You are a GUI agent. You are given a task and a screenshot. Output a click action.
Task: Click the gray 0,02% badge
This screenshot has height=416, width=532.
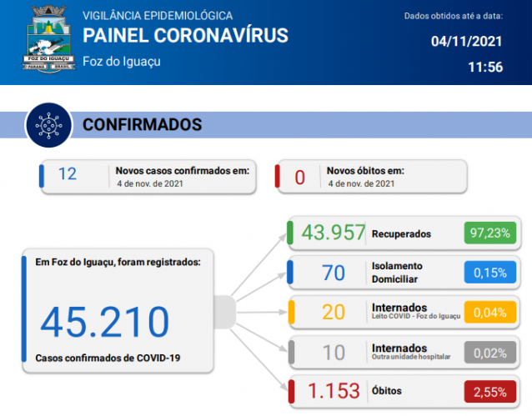click(490, 353)
